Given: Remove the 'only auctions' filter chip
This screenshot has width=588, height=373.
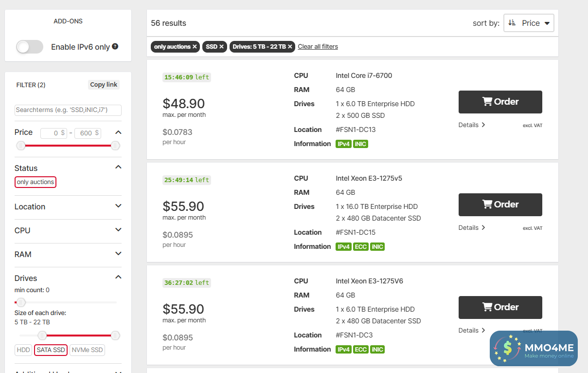Looking at the screenshot, I should [195, 47].
